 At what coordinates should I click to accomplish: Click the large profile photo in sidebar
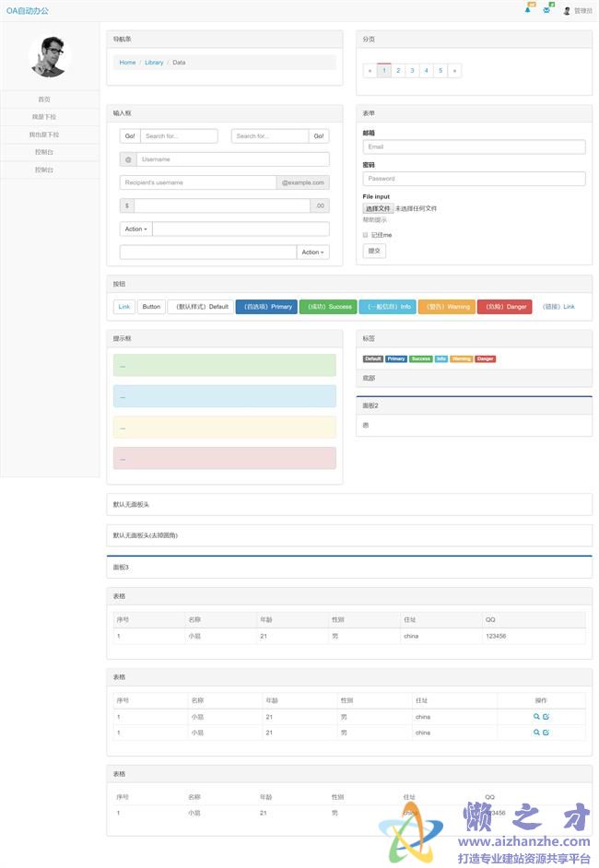pyautogui.click(x=50, y=57)
